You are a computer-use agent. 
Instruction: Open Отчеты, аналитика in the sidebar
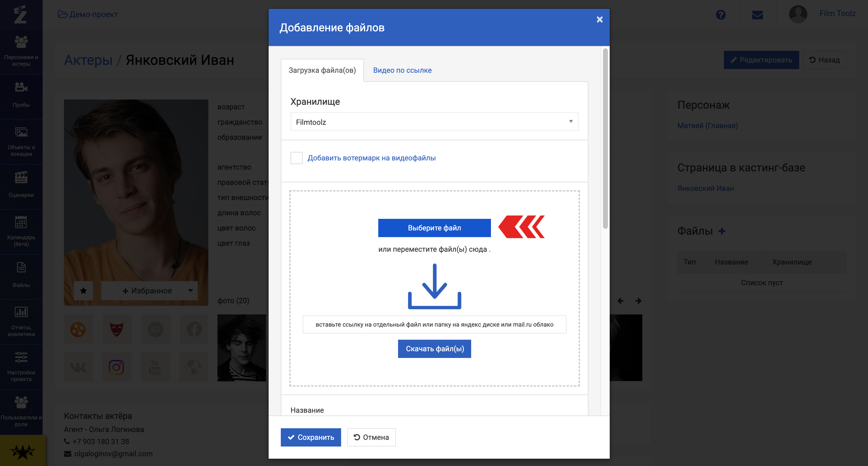[21, 321]
